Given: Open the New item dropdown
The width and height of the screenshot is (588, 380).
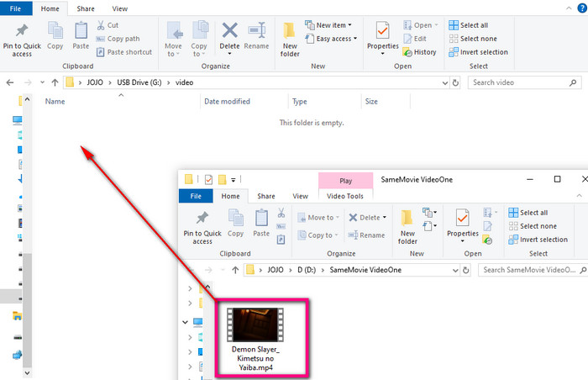Looking at the screenshot, I should pyautogui.click(x=328, y=25).
